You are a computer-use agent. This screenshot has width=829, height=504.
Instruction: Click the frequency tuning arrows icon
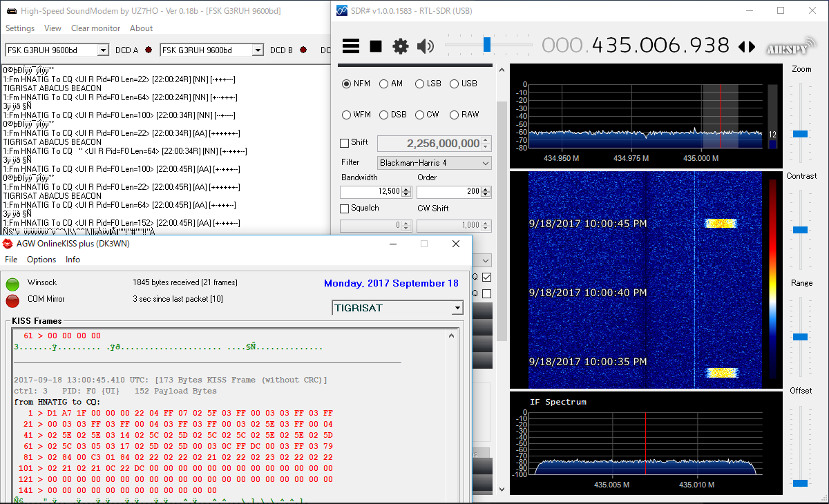[x=747, y=47]
